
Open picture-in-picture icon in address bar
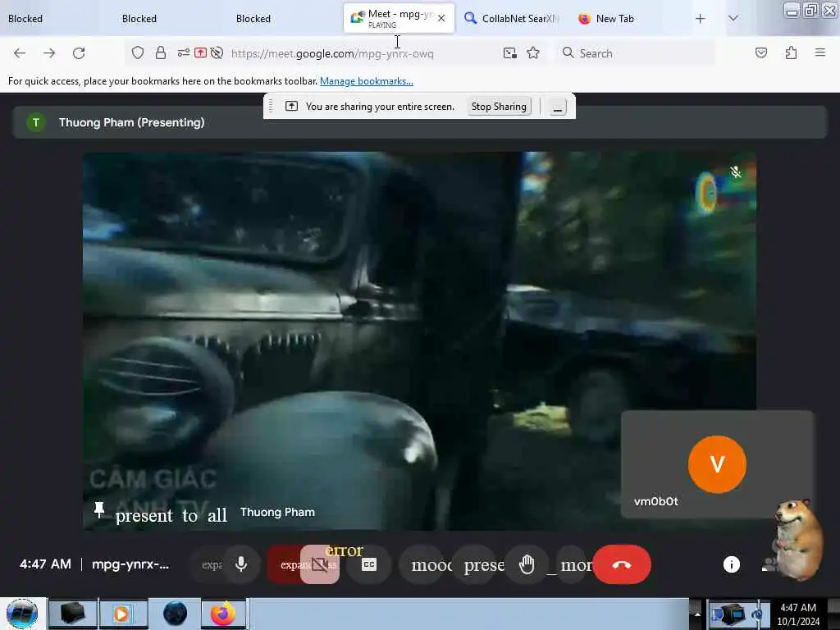pyautogui.click(x=510, y=52)
